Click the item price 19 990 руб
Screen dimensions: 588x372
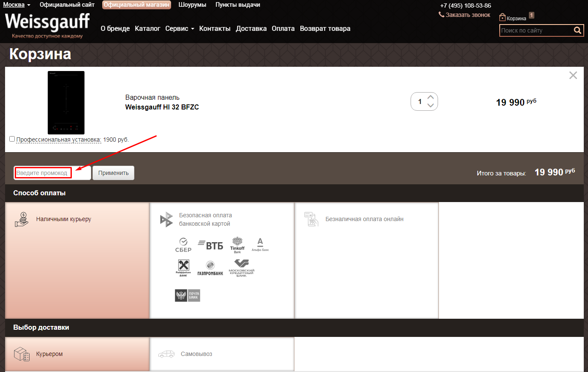(x=516, y=102)
